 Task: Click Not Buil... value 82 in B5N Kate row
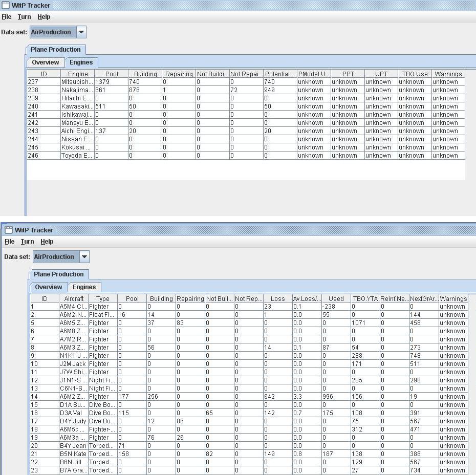coord(220,454)
